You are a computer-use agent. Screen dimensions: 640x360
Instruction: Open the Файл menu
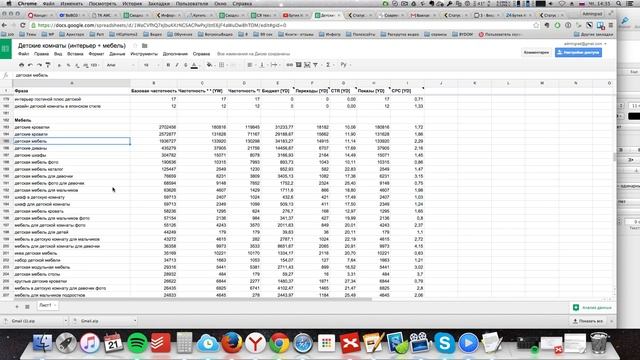[23, 54]
